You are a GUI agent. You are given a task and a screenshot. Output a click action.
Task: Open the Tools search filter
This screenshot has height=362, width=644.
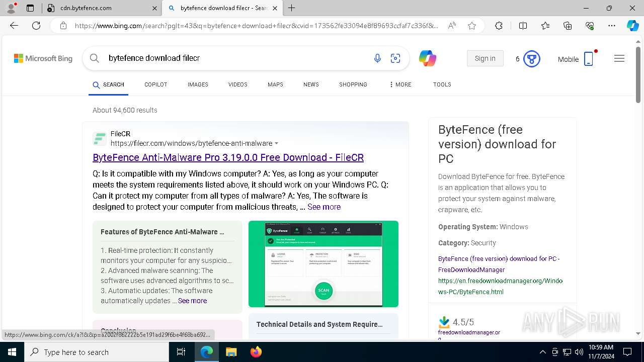442,84
